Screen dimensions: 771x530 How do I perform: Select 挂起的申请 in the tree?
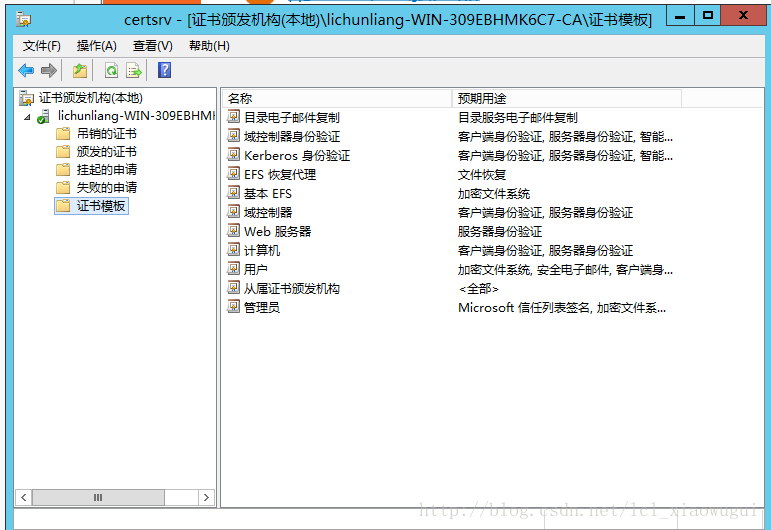pos(106,170)
